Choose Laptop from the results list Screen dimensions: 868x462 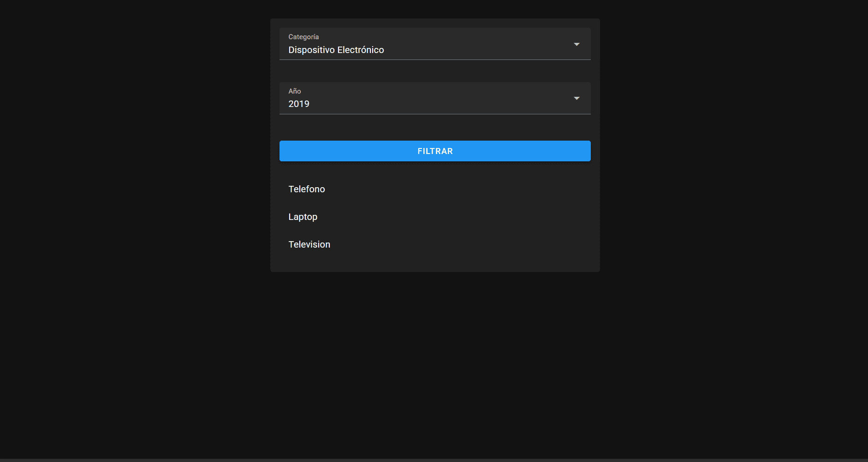coord(303,217)
